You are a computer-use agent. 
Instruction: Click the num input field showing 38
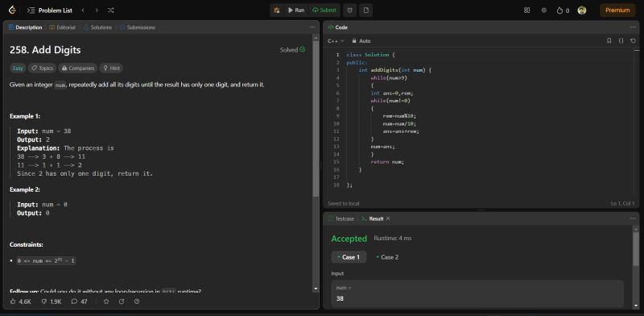(x=477, y=293)
